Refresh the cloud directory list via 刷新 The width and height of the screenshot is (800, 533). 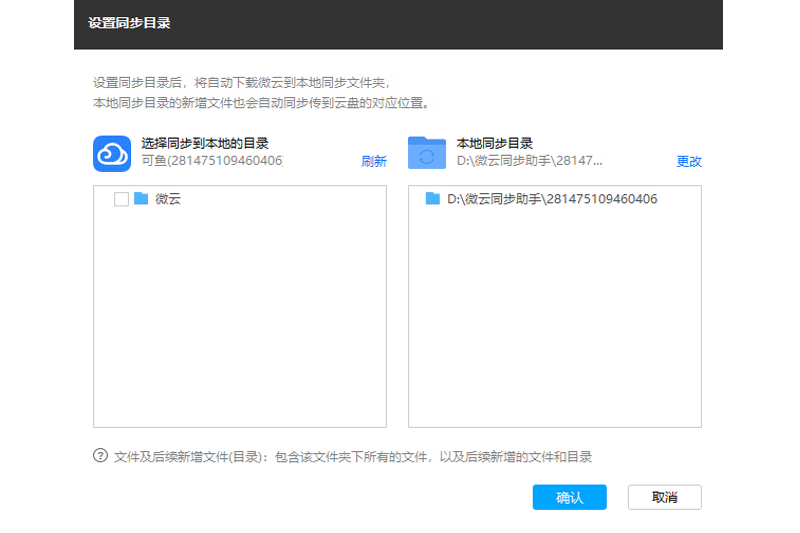(373, 161)
